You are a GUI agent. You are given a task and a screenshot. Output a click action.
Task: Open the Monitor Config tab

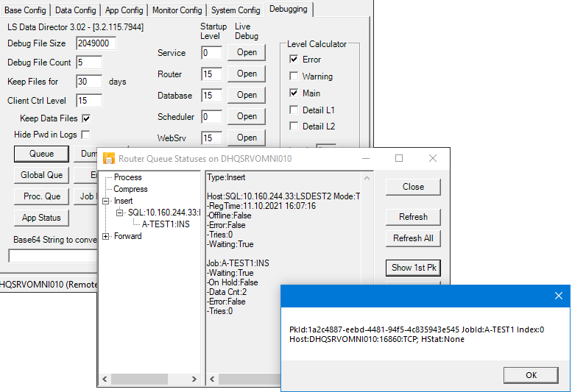tap(177, 10)
